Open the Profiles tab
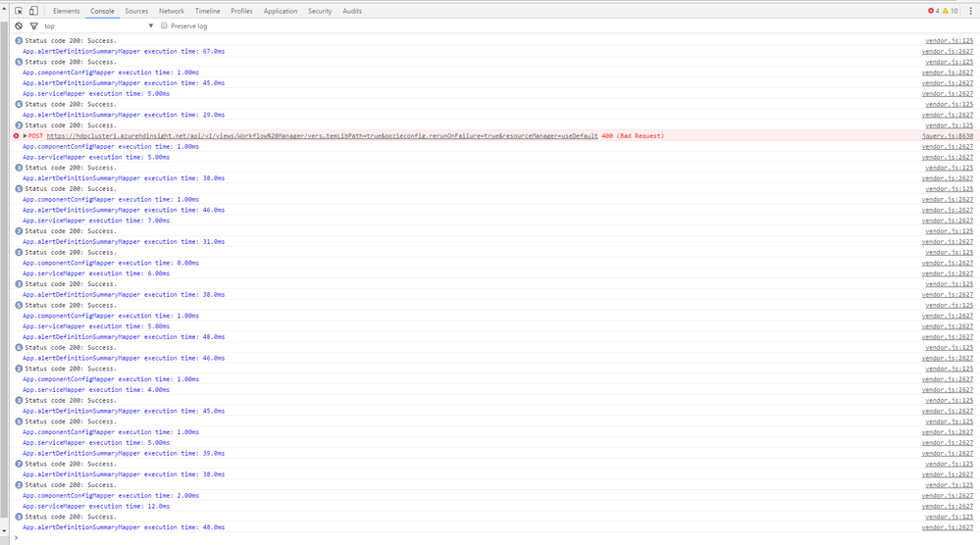Image resolution: width=980 pixels, height=545 pixels. point(241,11)
